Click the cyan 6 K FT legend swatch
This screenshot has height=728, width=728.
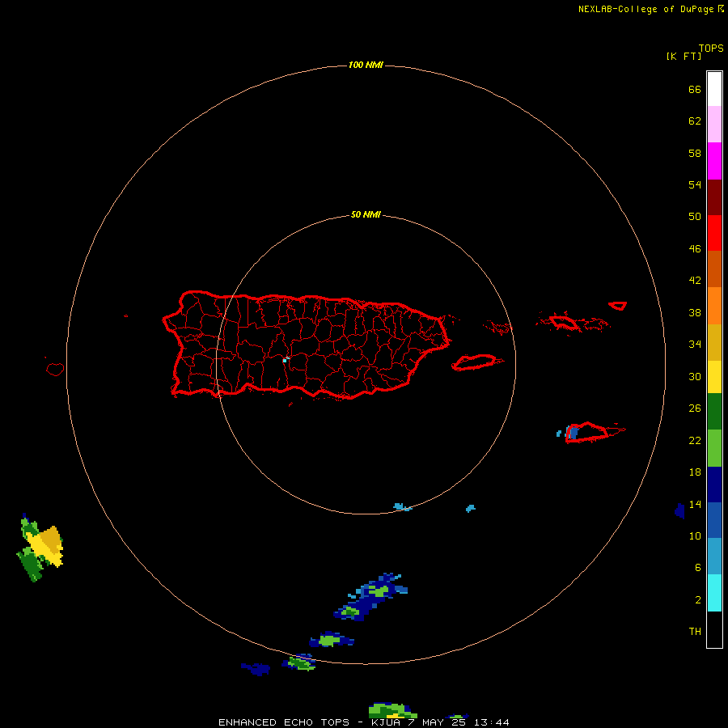point(714,593)
